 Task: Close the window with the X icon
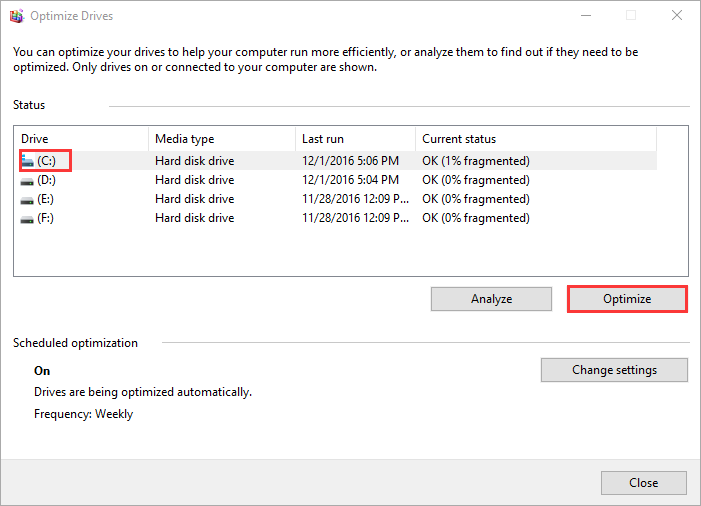pos(677,16)
